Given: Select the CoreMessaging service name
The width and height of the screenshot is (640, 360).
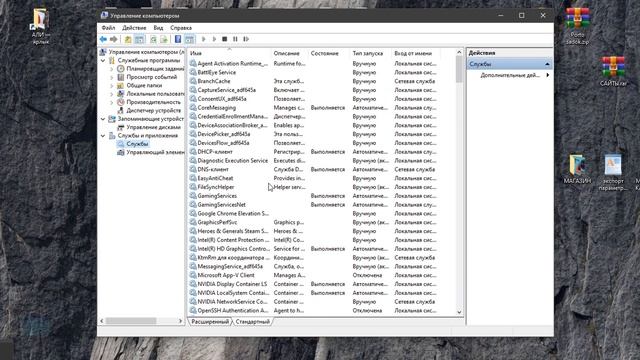Looking at the screenshot, I should 217,108.
